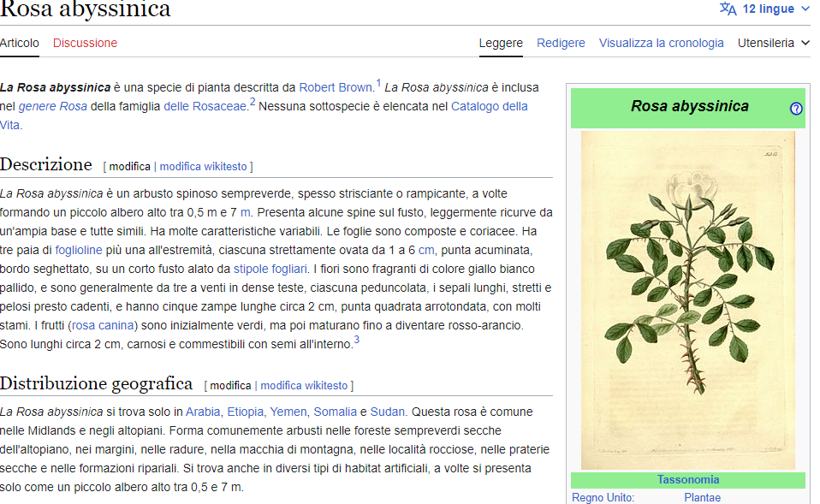Open the language selector icon
This screenshot has height=504, width=820.
(728, 8)
